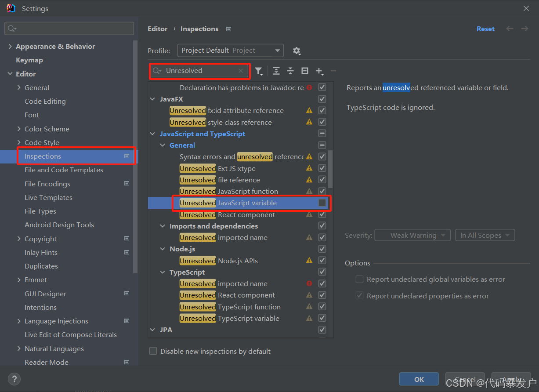Click the help question mark button
This screenshot has width=539, height=392.
[x=14, y=379]
